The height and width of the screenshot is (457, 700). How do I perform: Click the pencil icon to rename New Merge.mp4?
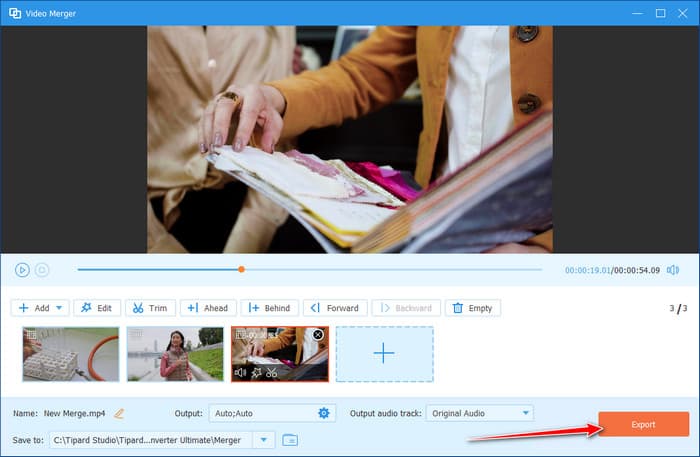click(x=119, y=413)
